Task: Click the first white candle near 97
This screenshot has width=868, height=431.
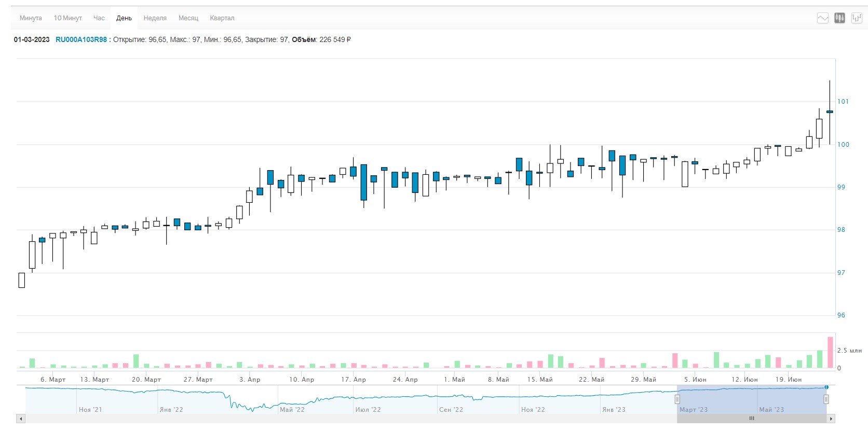Action: (22, 280)
